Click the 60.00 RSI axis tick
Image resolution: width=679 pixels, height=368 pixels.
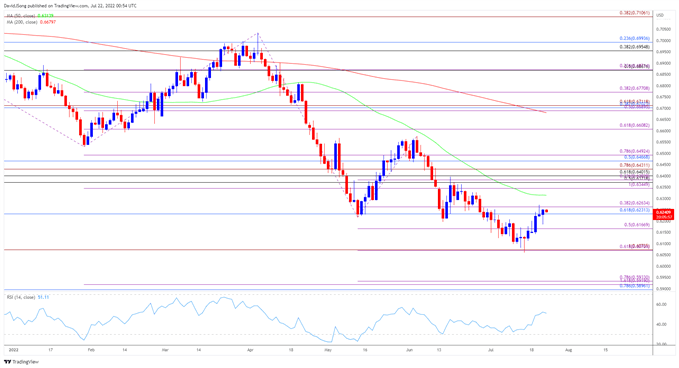pos(661,304)
